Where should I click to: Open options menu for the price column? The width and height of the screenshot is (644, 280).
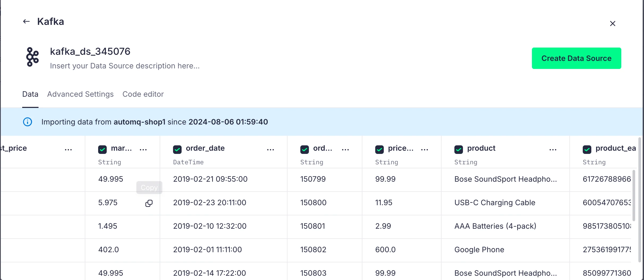click(424, 149)
